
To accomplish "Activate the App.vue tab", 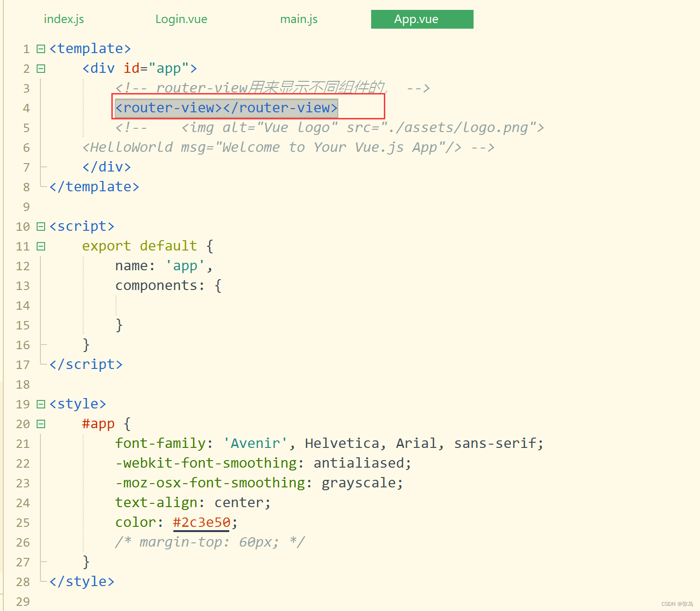I will 422,19.
